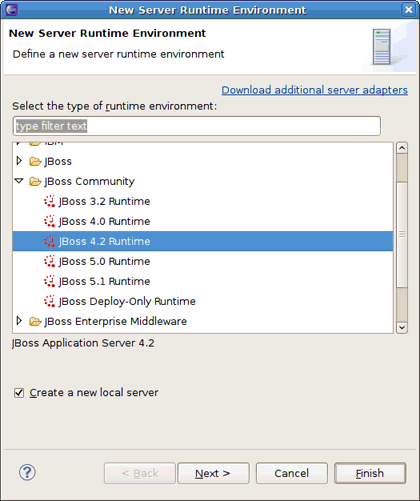This screenshot has height=501, width=420.
Task: Choose JBoss 5.0 Runtime
Action: 104,261
